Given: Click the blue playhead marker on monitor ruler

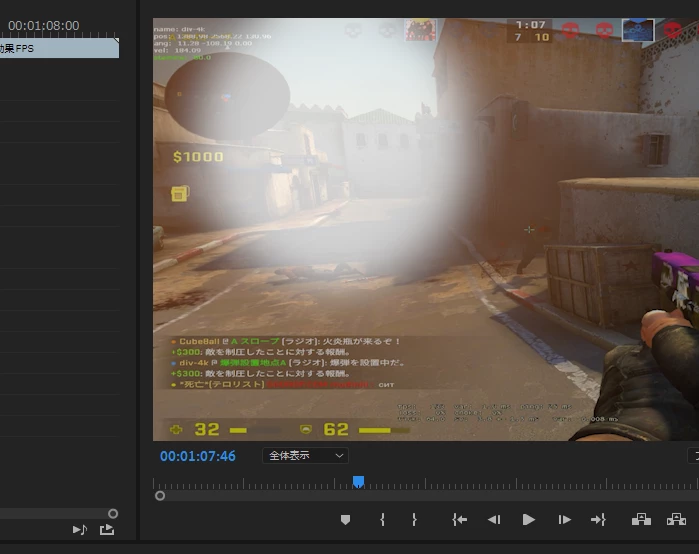Looking at the screenshot, I should (358, 481).
